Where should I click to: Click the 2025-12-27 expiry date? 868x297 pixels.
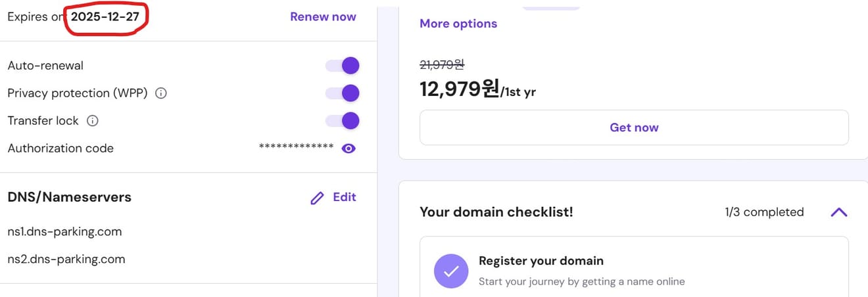click(x=105, y=17)
